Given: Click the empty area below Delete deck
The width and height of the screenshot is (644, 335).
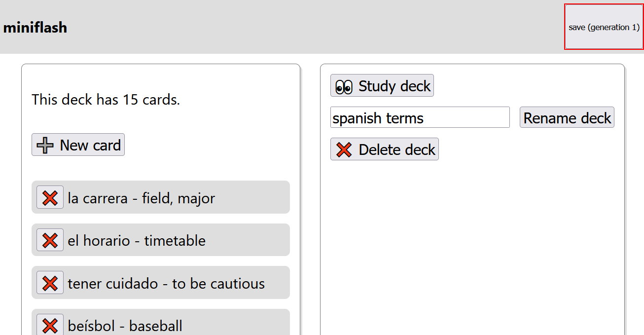Looking at the screenshot, I should [472, 247].
